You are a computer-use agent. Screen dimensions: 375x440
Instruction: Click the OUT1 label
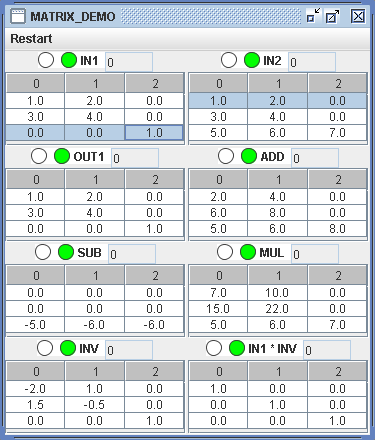[89, 157]
